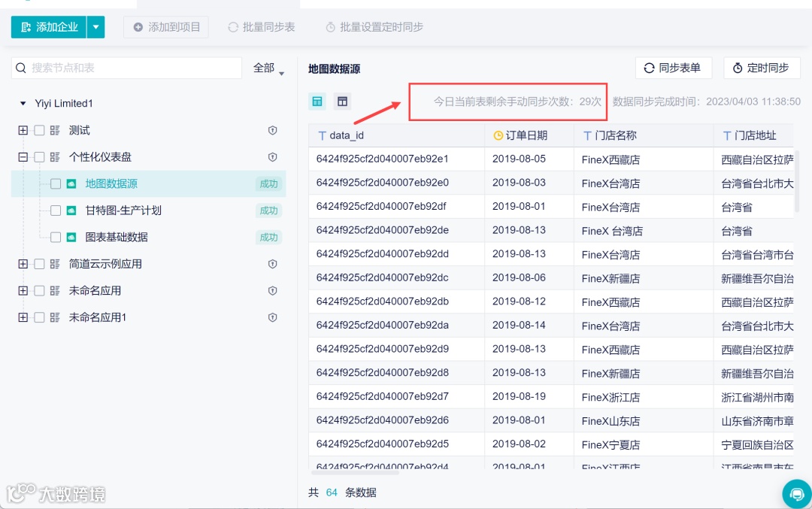Expand the 未命名应用 tree node
The height and width of the screenshot is (509, 812).
tap(23, 291)
